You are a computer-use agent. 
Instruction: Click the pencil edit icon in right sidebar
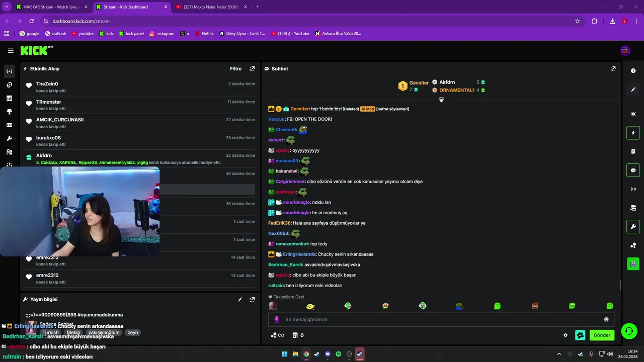pos(633,89)
